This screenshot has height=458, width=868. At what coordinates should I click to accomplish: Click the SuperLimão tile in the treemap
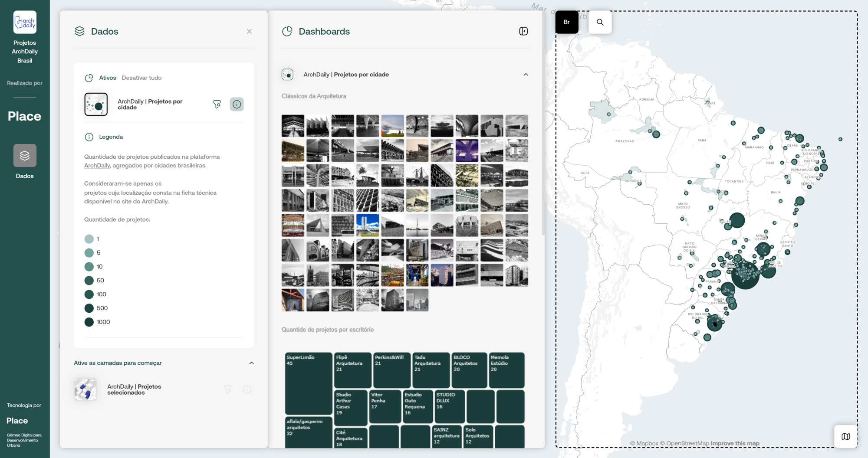308,384
